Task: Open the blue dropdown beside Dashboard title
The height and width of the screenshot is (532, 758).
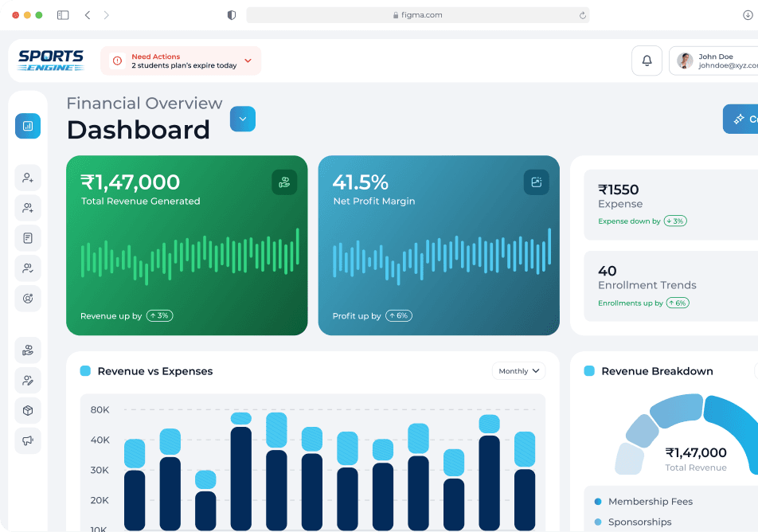Action: (x=243, y=119)
